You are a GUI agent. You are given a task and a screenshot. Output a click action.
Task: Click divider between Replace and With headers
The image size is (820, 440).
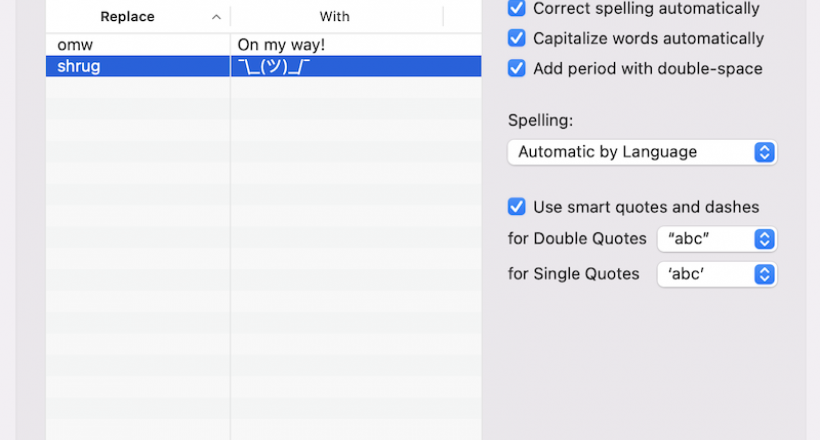[x=231, y=17]
